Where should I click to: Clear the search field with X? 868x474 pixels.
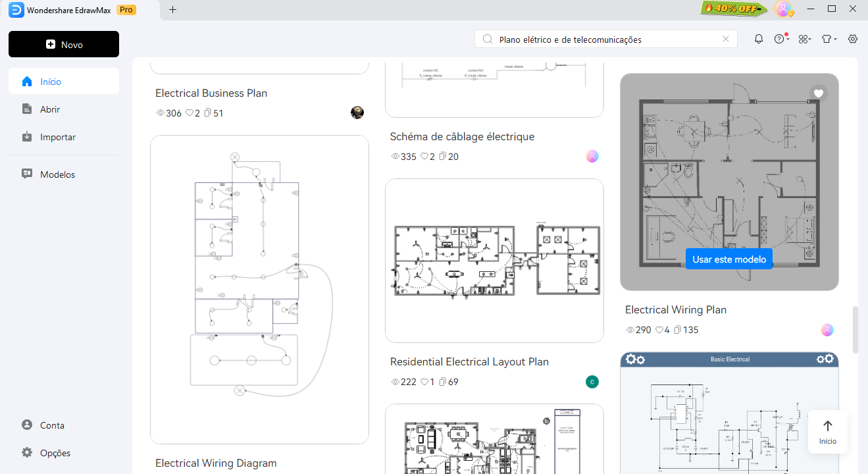[x=726, y=39]
